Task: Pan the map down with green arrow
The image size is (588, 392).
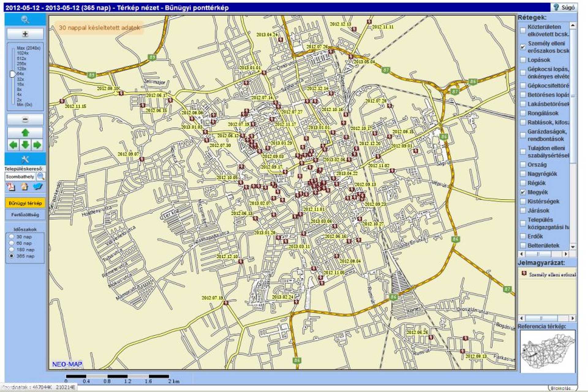Action: (x=25, y=145)
